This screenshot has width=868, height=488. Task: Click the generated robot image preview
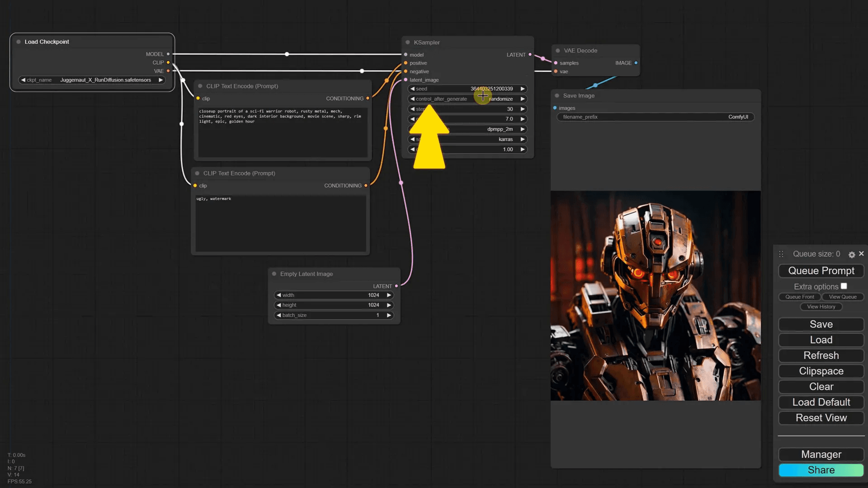click(656, 296)
